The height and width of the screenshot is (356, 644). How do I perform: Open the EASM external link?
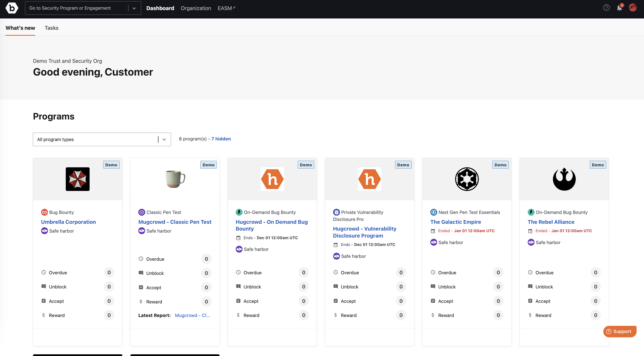[226, 8]
